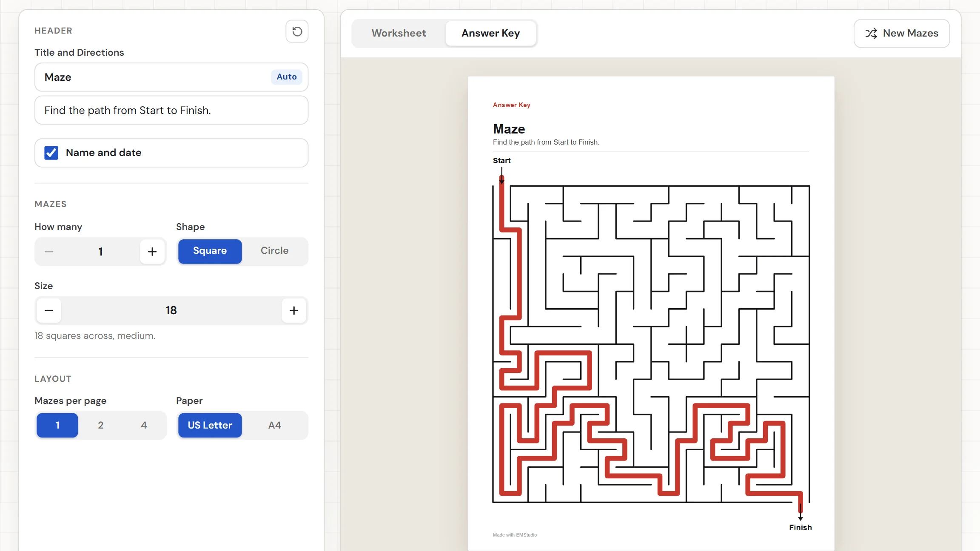Click the '18 squares across, medium.' hint
Viewport: 980px width, 551px height.
[95, 336]
